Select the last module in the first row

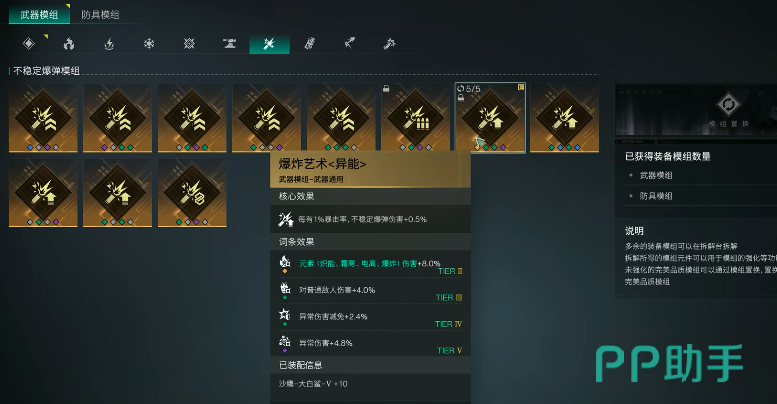pos(564,117)
